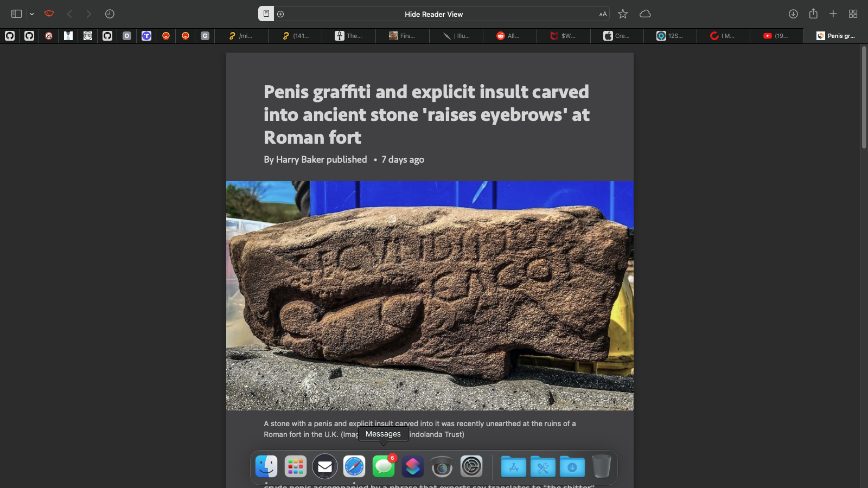The width and height of the screenshot is (868, 488).
Task: Click the Hide Reader View address field
Action: (x=433, y=14)
